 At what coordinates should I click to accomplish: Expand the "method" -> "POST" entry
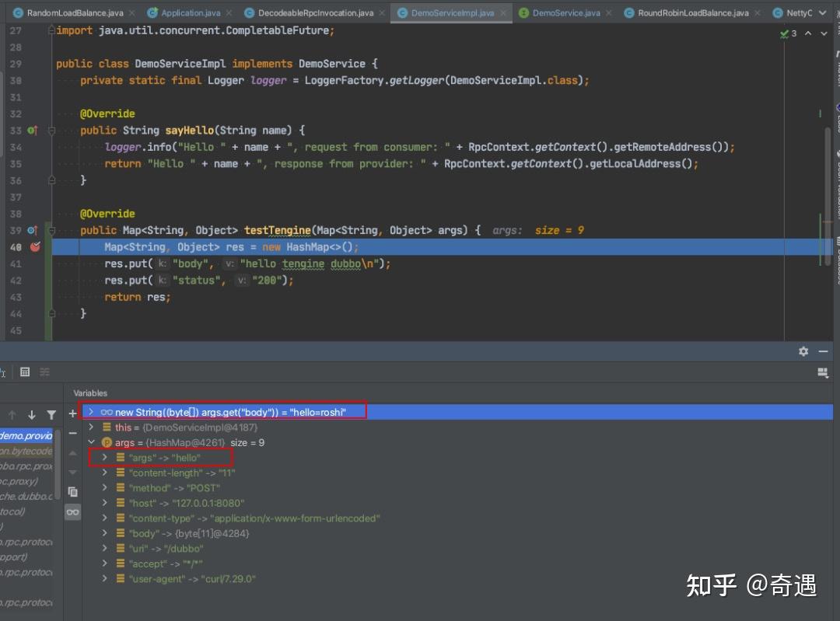[x=104, y=487]
